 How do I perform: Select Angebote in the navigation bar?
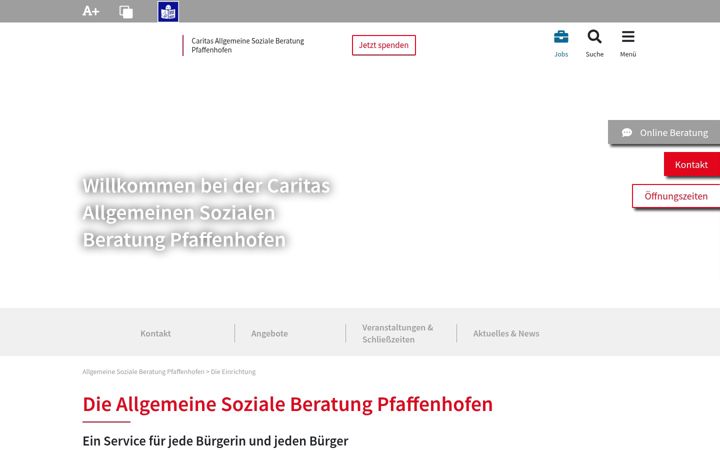point(270,333)
